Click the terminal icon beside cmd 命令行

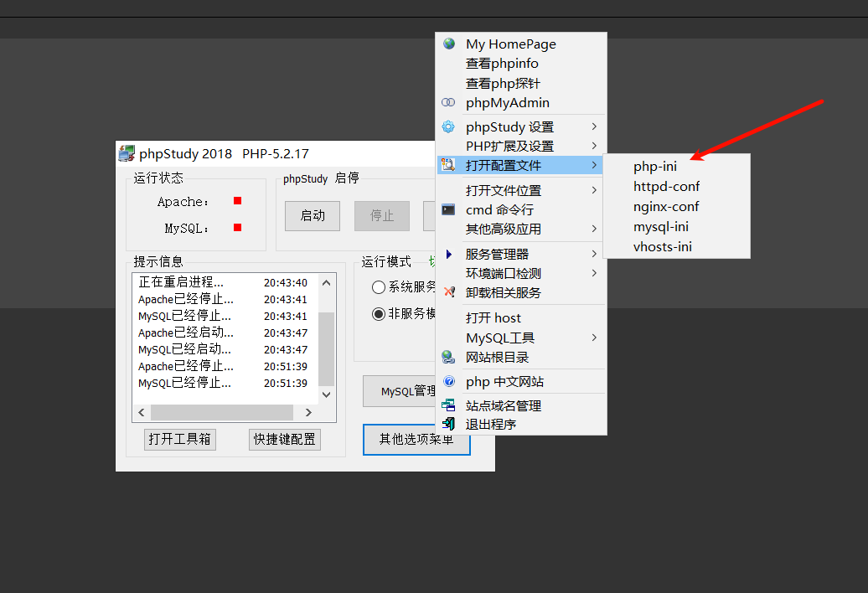point(448,209)
